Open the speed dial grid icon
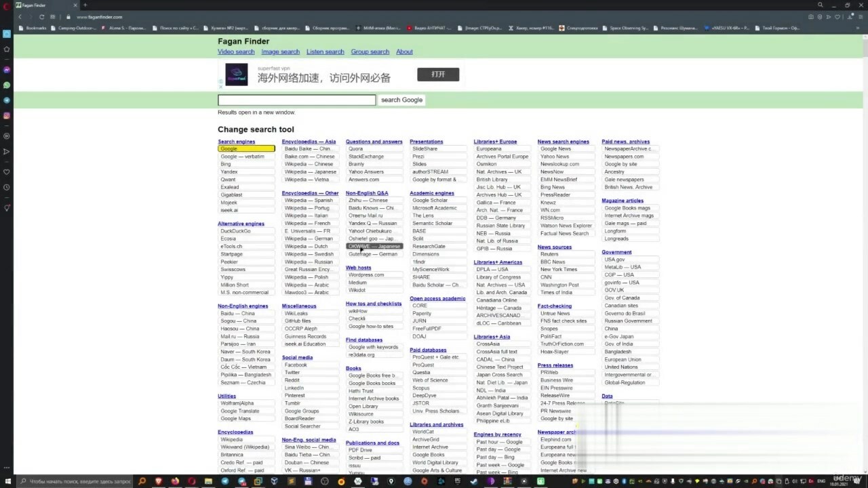The image size is (868, 488). [53, 16]
